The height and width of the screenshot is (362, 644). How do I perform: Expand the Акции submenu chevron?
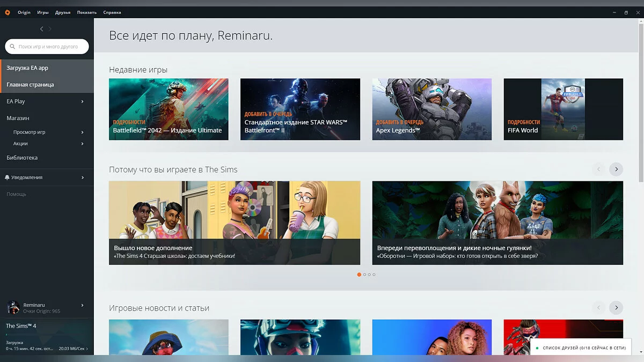click(x=83, y=144)
